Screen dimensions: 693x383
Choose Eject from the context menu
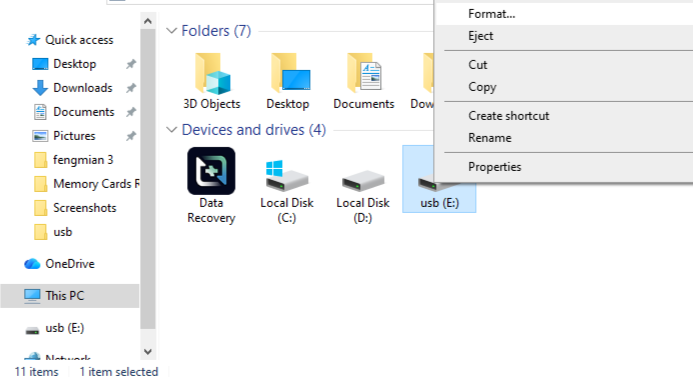tap(564, 36)
